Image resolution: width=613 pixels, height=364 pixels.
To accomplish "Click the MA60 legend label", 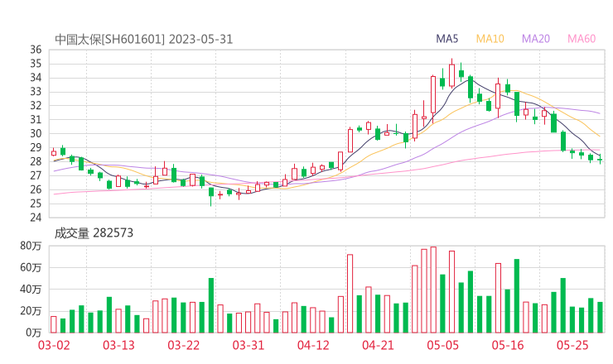I will click(x=582, y=39).
